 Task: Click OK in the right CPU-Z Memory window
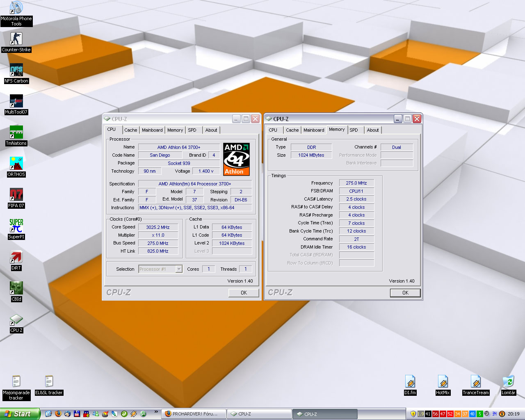(405, 293)
